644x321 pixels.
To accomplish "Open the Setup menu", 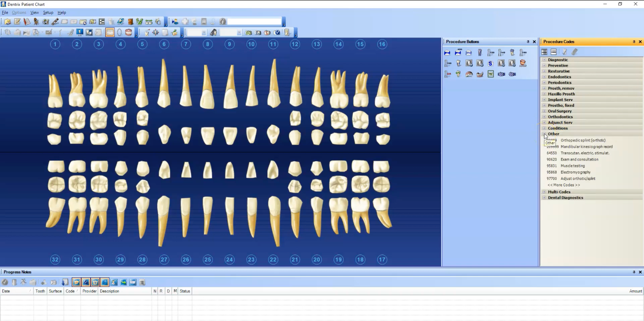I will (48, 12).
